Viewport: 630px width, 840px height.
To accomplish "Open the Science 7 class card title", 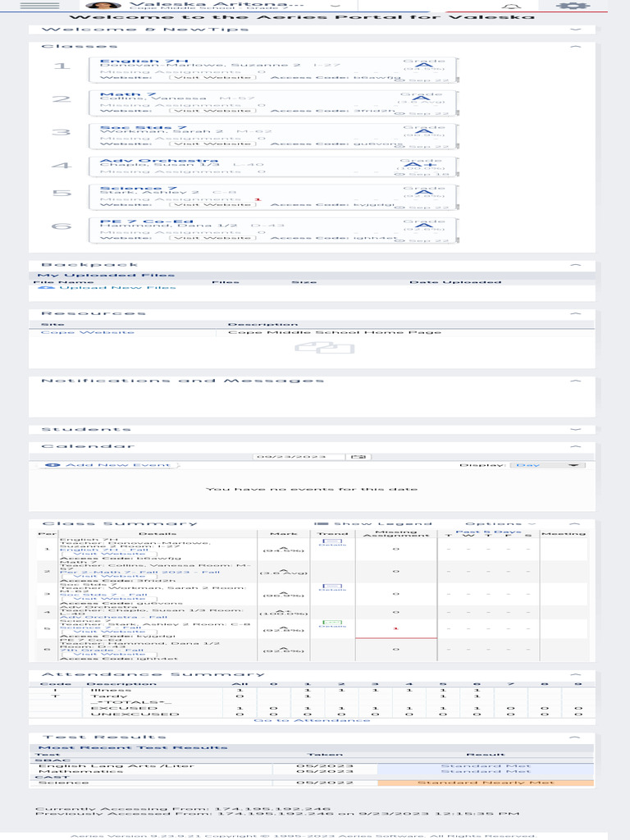I will [x=139, y=189].
